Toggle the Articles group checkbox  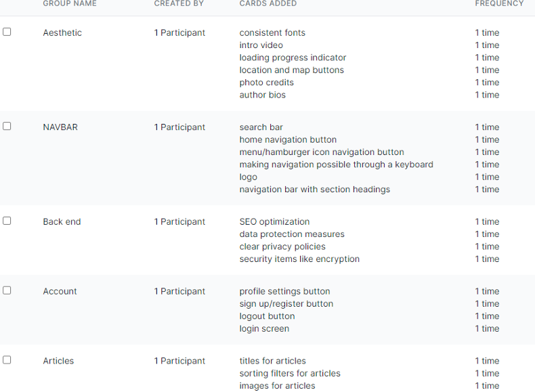click(7, 360)
